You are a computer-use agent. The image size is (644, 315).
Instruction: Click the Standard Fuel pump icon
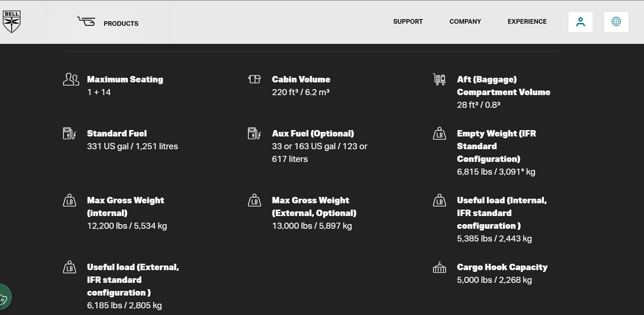click(69, 134)
